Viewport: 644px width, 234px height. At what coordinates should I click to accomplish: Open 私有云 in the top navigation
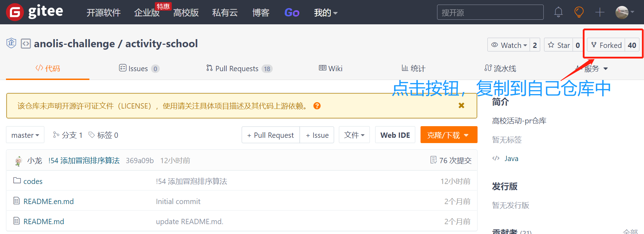pos(225,13)
